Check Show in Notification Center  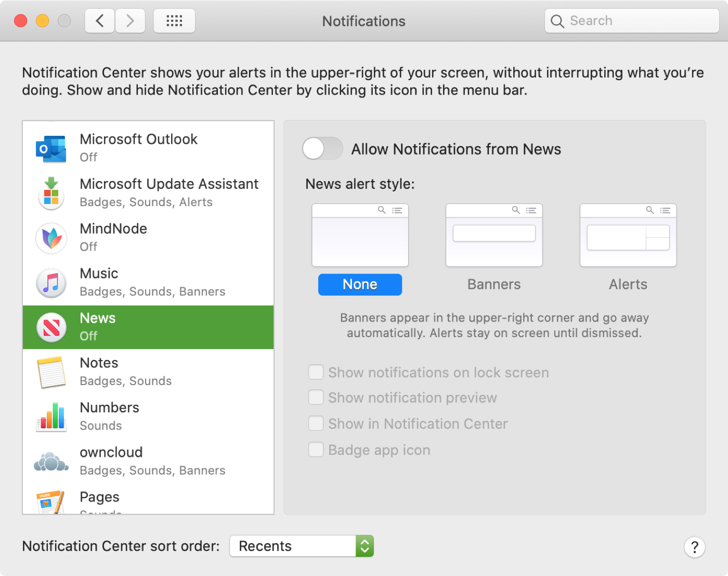pos(316,424)
